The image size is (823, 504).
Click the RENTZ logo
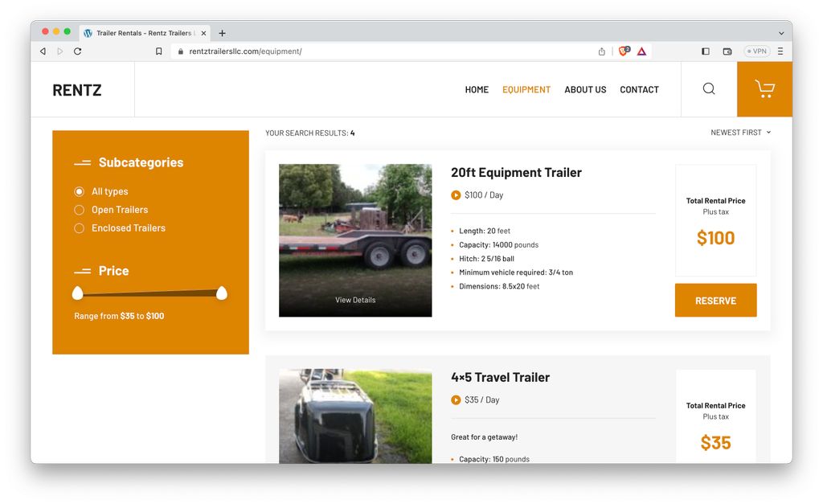pos(77,90)
